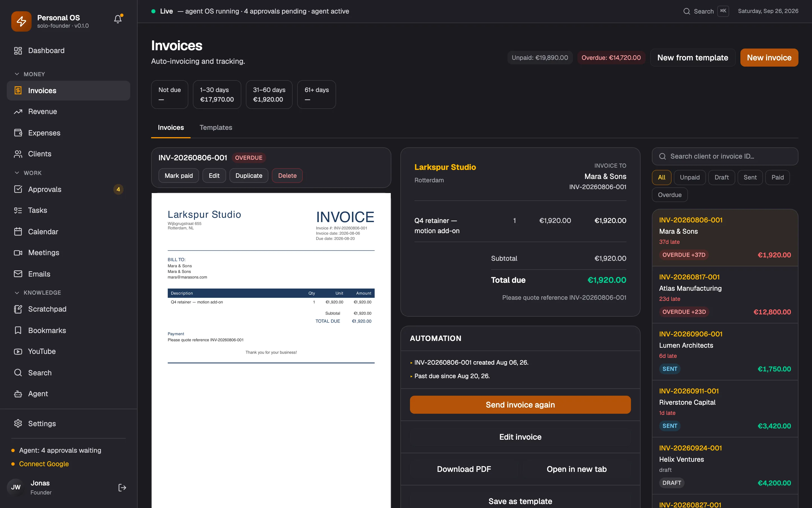The height and width of the screenshot is (508, 812).
Task: Open the notifications bell
Action: tap(118, 19)
